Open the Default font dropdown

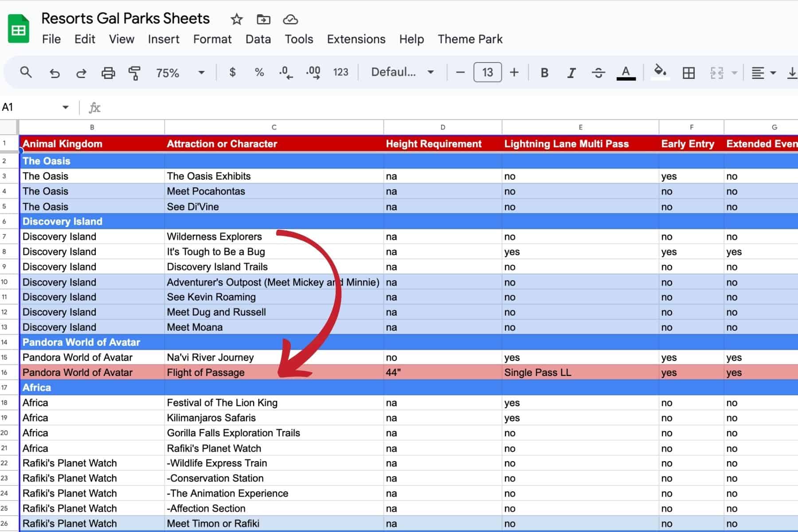point(402,72)
